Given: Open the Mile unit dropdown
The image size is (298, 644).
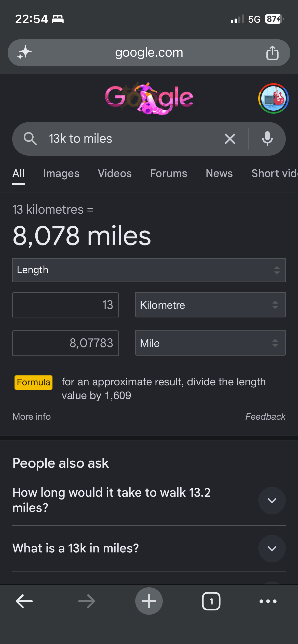Looking at the screenshot, I should point(210,343).
